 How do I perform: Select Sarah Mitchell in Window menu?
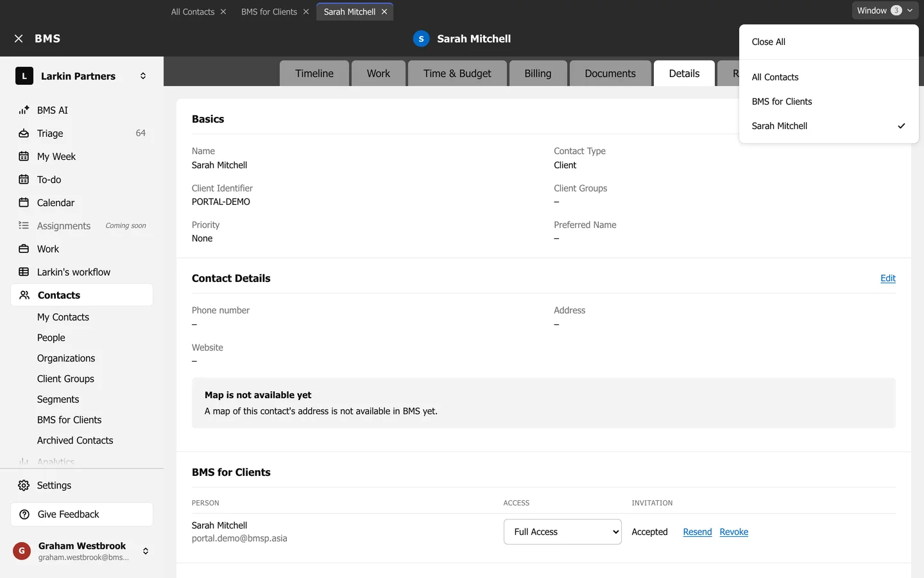pyautogui.click(x=829, y=126)
